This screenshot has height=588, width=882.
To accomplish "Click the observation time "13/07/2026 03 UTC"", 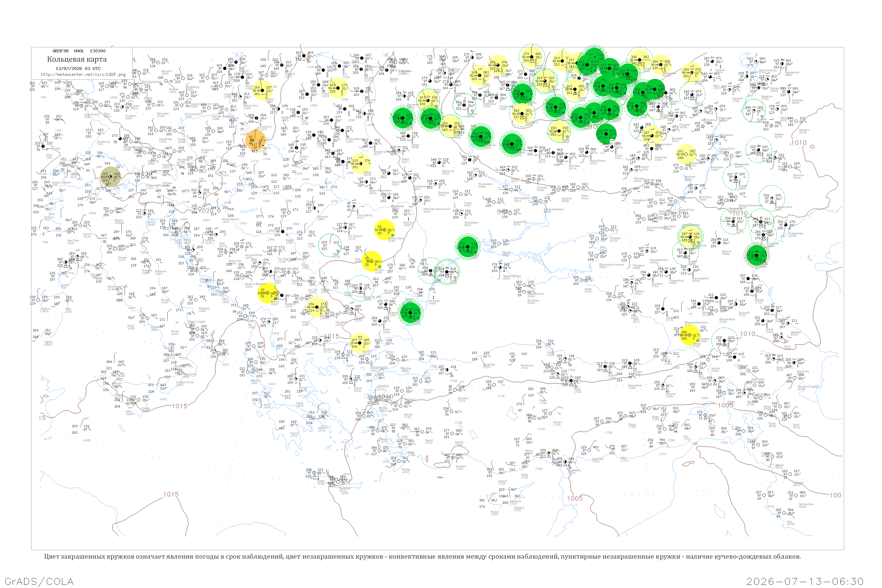I will [78, 69].
